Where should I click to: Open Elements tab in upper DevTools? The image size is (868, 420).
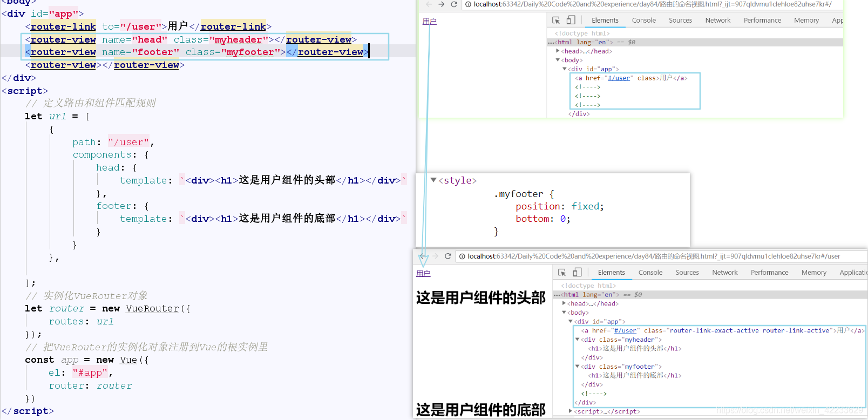coord(605,21)
